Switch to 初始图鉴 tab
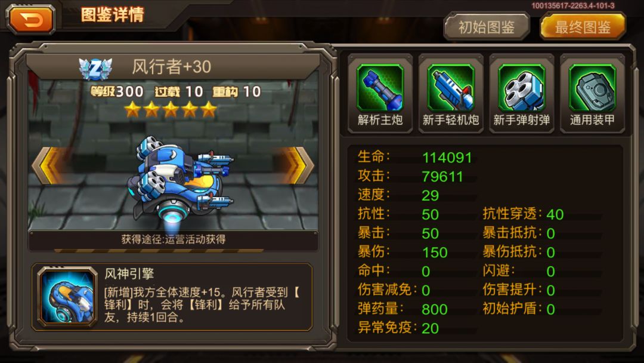The image size is (644, 363). pyautogui.click(x=487, y=27)
